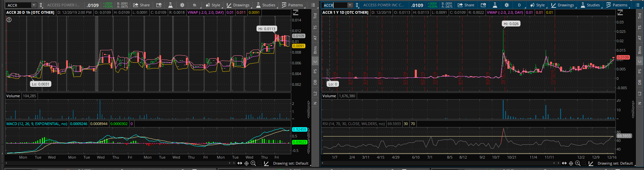Open the Studies menu in left chart
Viewport: 644px width, 170px height.
click(x=265, y=5)
